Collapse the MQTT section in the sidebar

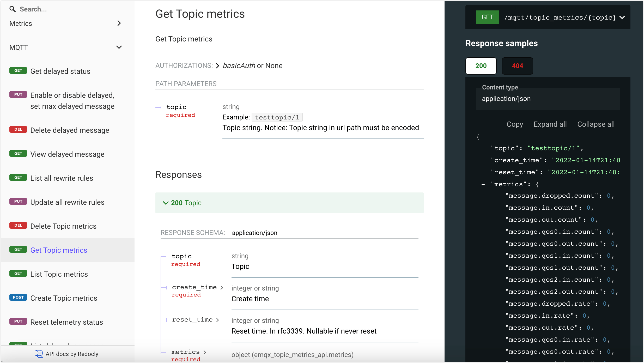tap(119, 47)
